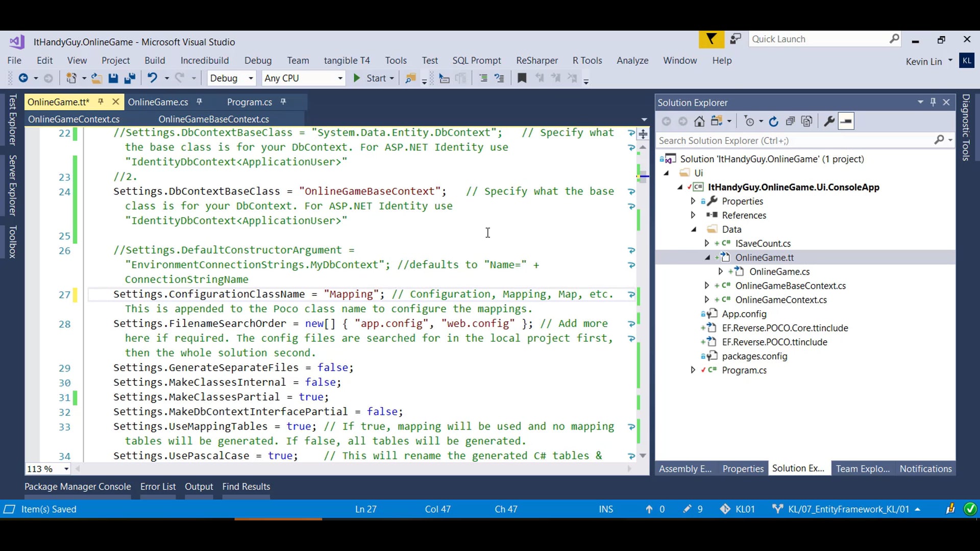This screenshot has width=980, height=551.
Task: Pin the OnlineGame.cs tab
Action: coord(200,102)
